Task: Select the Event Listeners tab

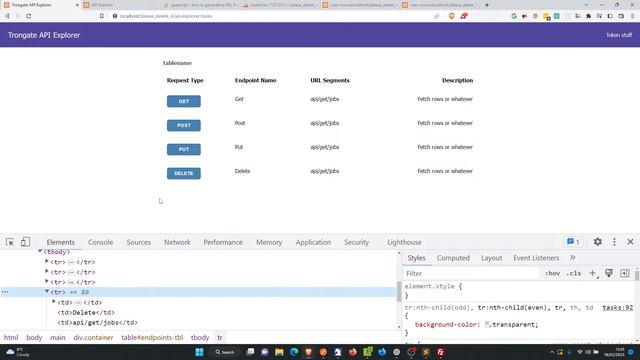Action: [536, 258]
